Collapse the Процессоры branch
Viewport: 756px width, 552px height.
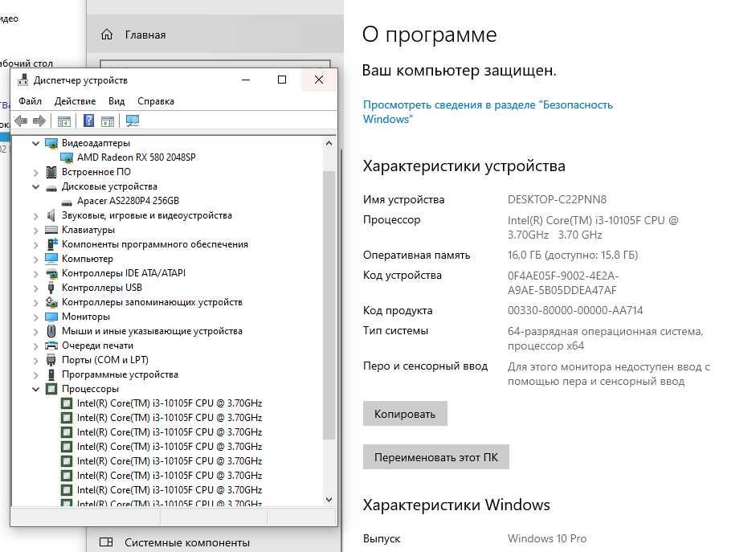tap(35, 389)
